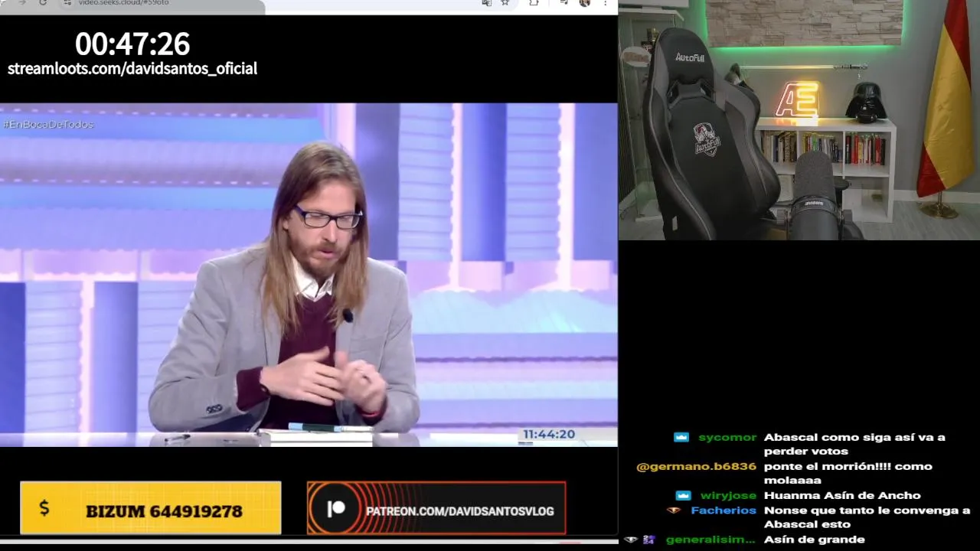Click the translate page icon in address bar

(486, 3)
